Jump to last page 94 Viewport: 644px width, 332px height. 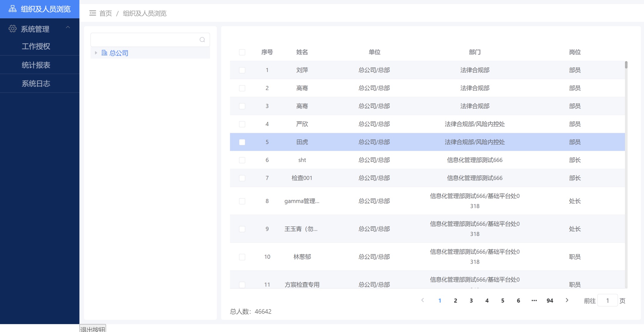(x=550, y=300)
